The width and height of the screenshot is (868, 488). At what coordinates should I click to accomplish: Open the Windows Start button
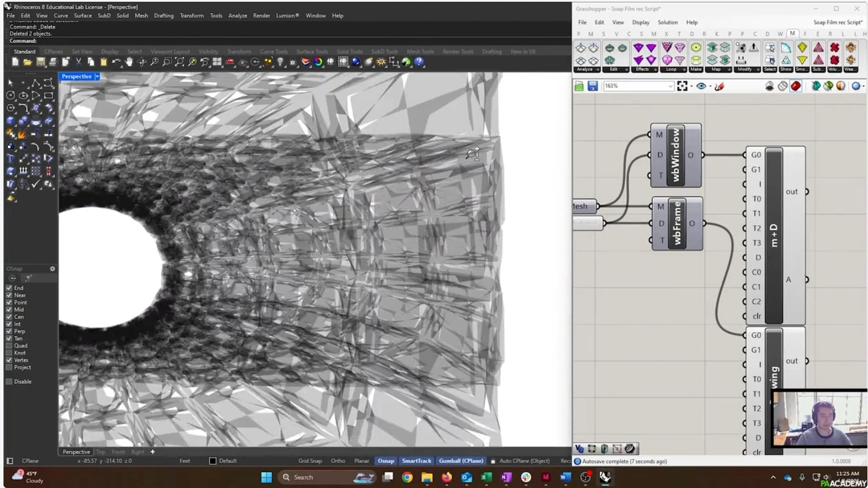pos(267,477)
